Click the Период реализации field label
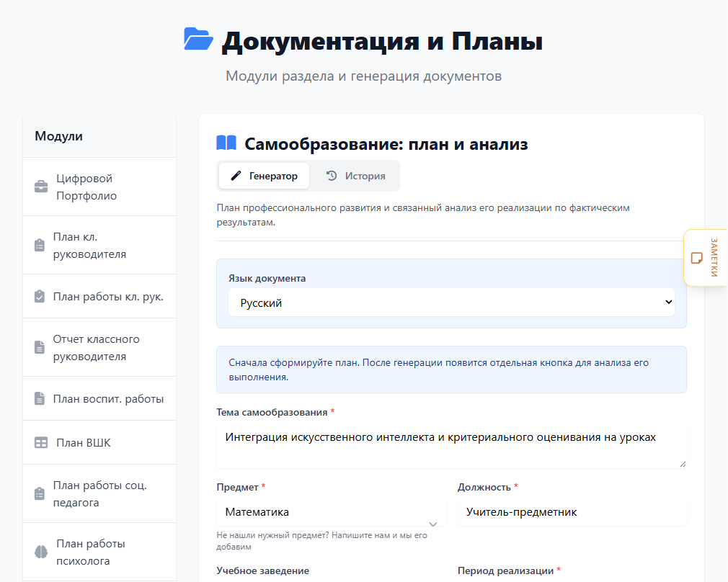This screenshot has height=582, width=728. point(505,570)
